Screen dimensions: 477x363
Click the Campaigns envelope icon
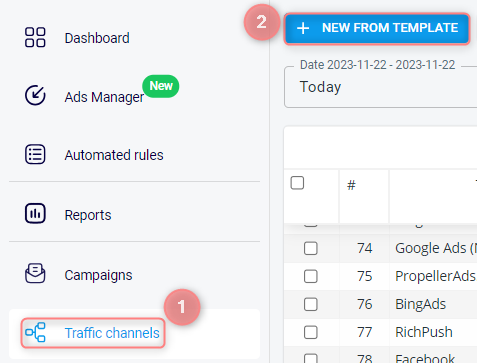(35, 273)
